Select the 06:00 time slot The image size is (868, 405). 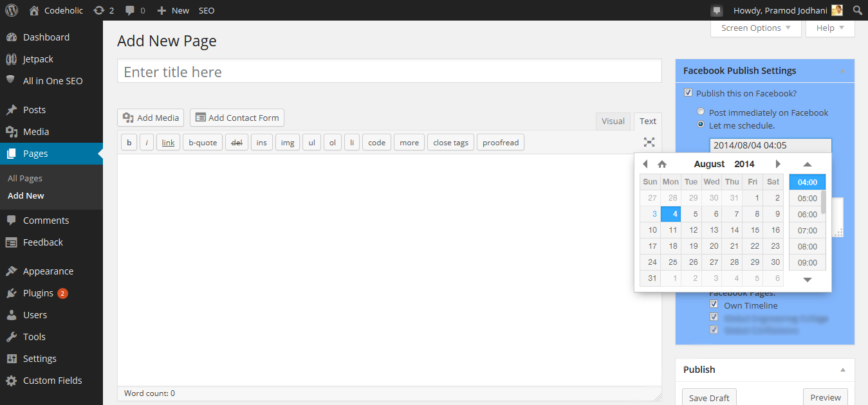coord(808,214)
